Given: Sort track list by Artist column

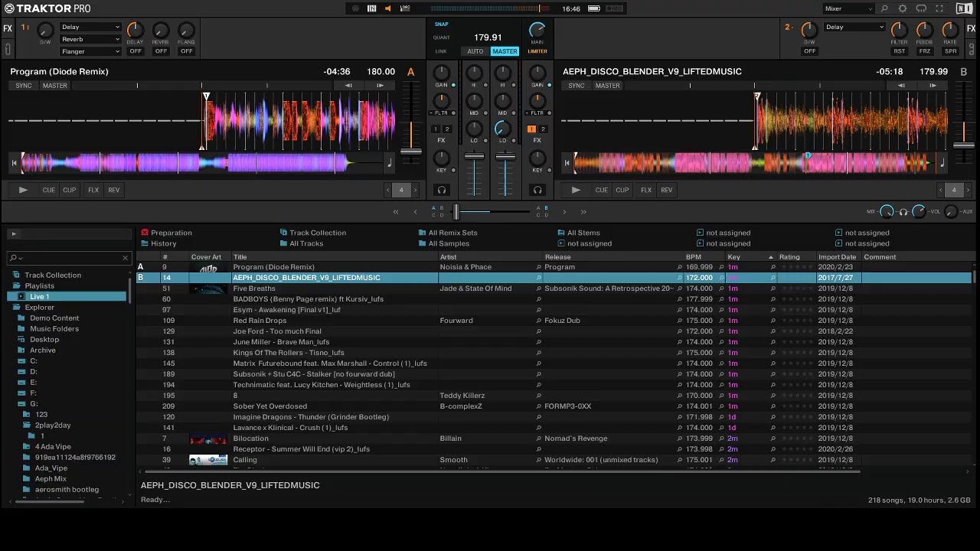Looking at the screenshot, I should [x=490, y=257].
